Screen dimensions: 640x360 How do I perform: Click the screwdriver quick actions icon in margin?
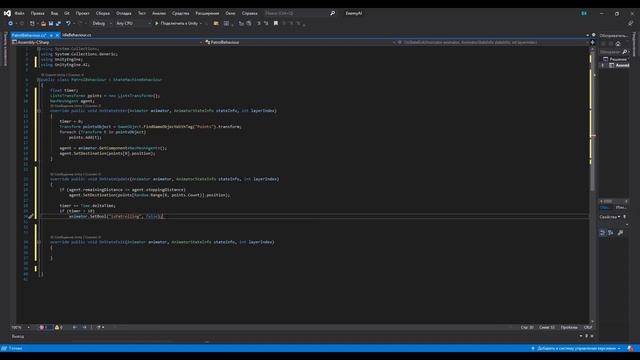[31, 216]
